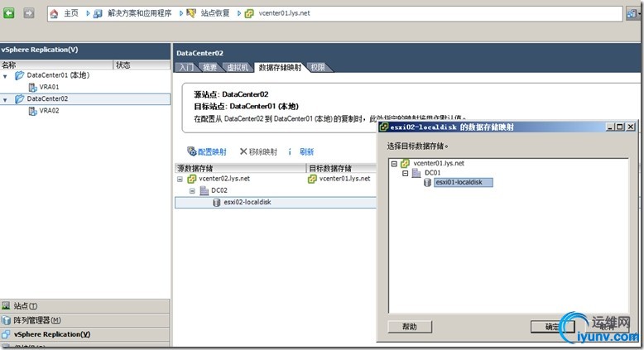Select esxi02-localdisk datastore row
Image resolution: width=644 pixels, height=350 pixels.
pyautogui.click(x=275, y=202)
